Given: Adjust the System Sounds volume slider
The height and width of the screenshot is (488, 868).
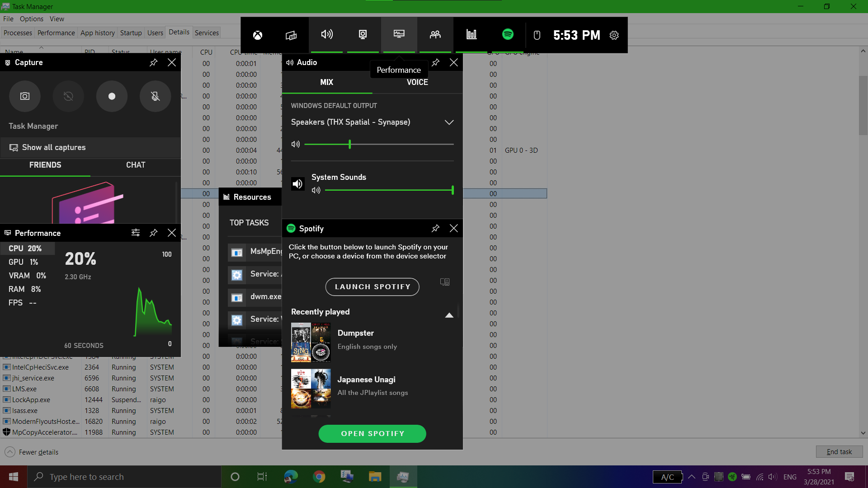Looking at the screenshot, I should [x=389, y=190].
